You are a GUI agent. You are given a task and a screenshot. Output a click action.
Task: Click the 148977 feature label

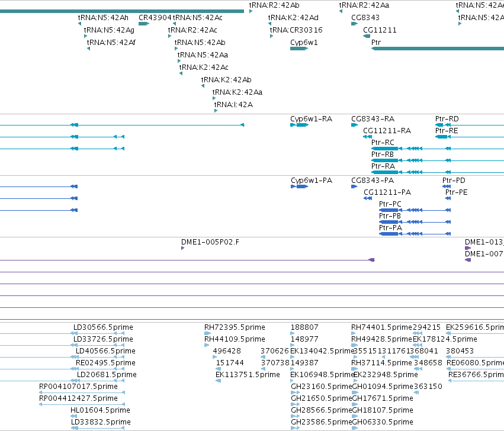pos(305,339)
